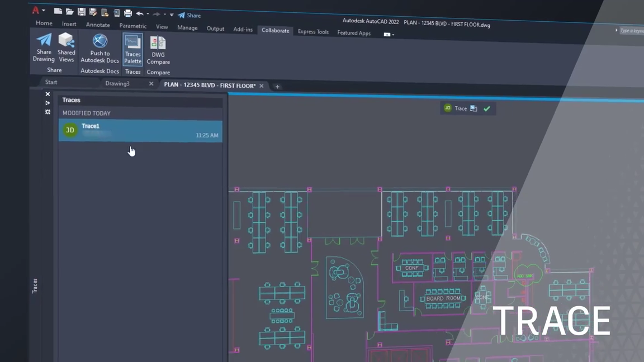Image resolution: width=644 pixels, height=362 pixels.
Task: Click the 11:25 AM timestamp
Action: (207, 135)
